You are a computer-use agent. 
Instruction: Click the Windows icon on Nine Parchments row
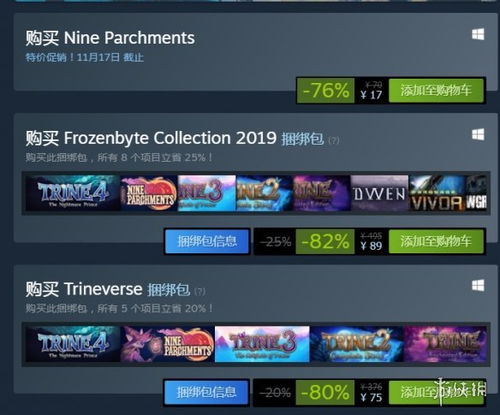pos(478,34)
